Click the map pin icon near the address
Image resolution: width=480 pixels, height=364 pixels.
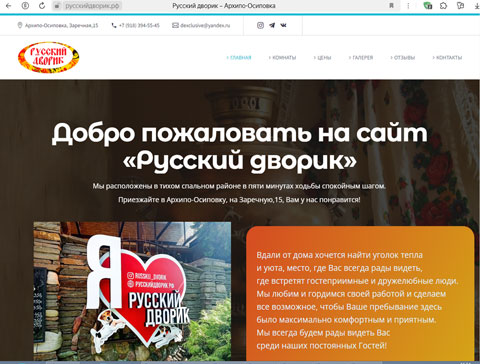pos(20,25)
